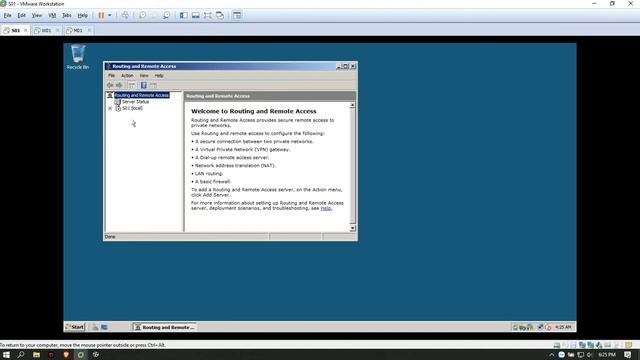Click the blue Help icon in Routing toolbar
The height and width of the screenshot is (360, 640).
click(144, 85)
